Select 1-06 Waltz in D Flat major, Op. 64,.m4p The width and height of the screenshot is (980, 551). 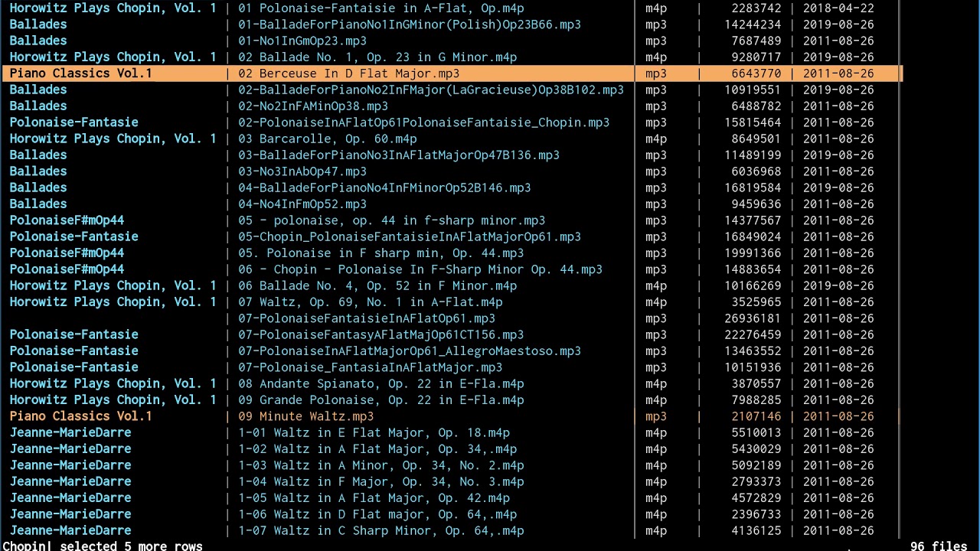point(377,514)
